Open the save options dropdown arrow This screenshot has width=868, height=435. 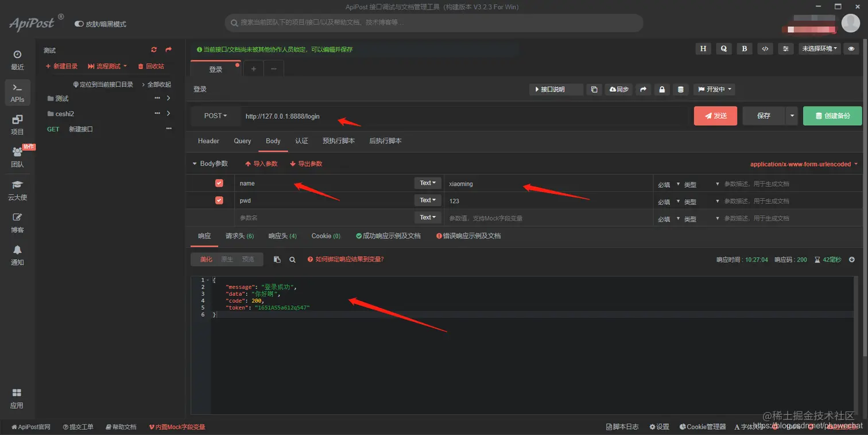(x=792, y=116)
